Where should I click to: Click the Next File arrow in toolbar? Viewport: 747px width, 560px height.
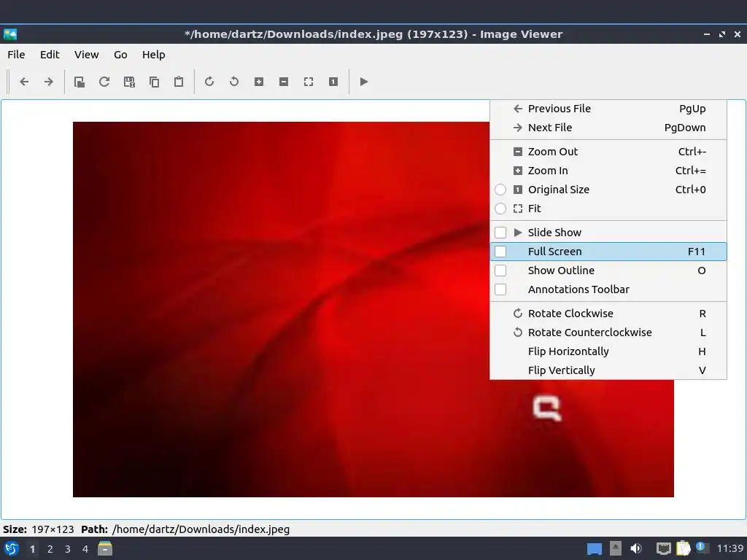(49, 82)
